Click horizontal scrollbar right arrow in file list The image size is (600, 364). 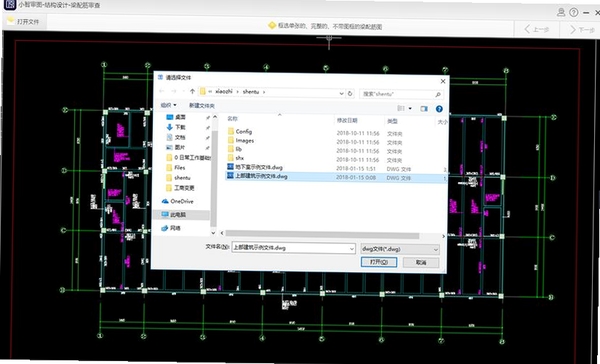tap(443, 237)
